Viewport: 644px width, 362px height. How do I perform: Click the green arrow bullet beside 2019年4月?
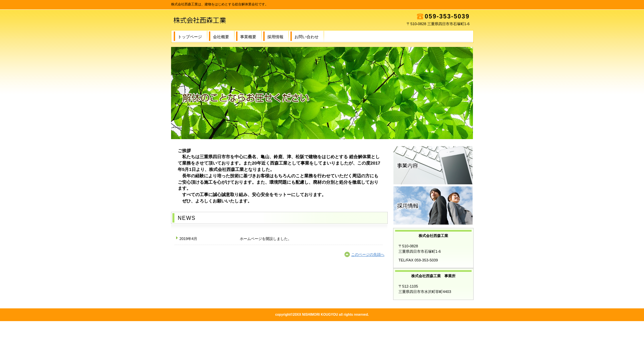177,238
